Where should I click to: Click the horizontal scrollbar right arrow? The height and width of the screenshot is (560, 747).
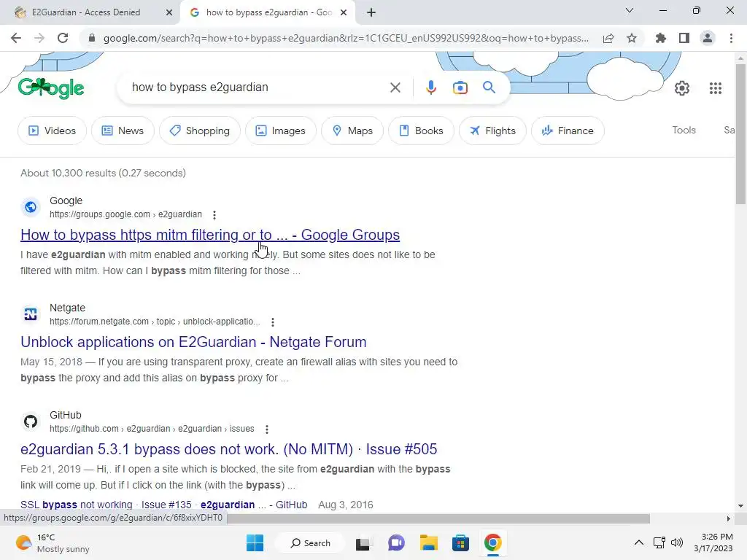click(x=728, y=518)
